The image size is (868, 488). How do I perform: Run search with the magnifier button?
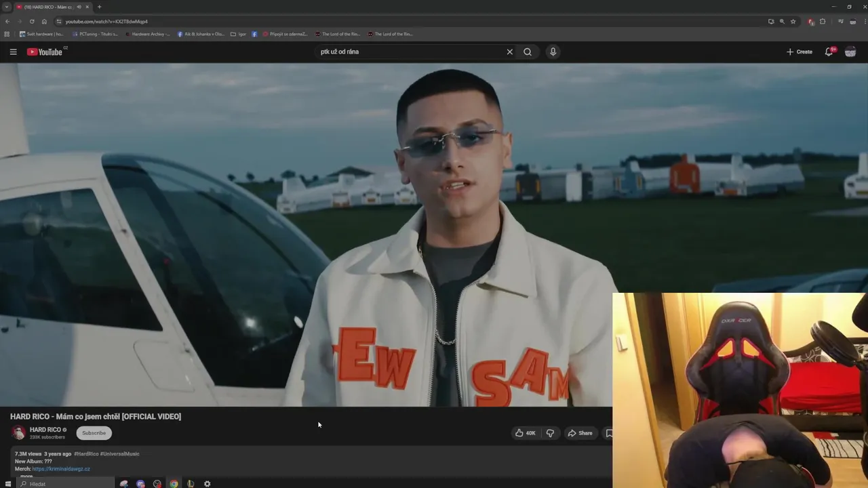pyautogui.click(x=528, y=52)
